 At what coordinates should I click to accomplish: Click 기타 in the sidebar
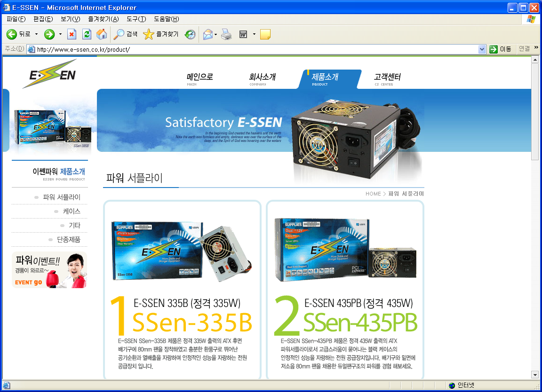coord(75,226)
